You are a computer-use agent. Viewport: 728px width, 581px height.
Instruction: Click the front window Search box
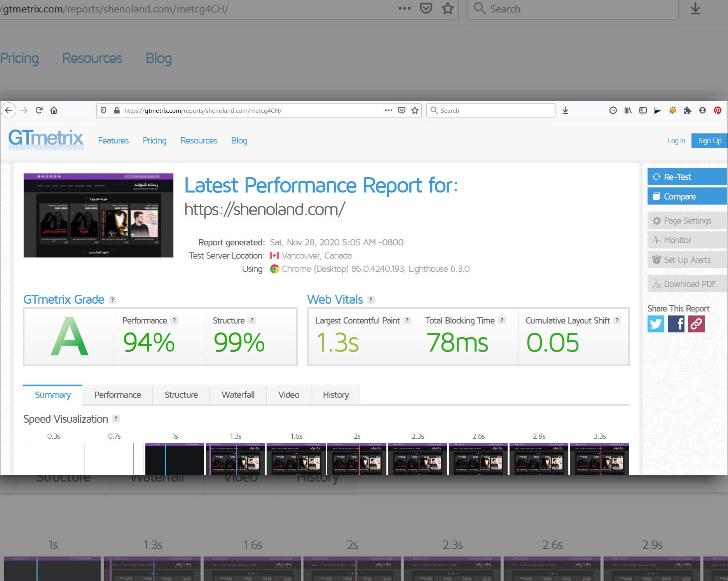point(491,110)
